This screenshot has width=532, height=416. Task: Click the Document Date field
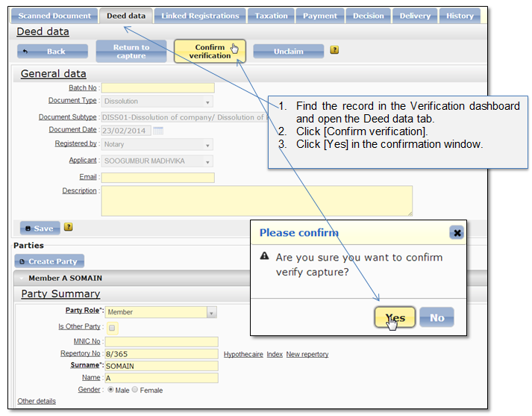tap(126, 131)
